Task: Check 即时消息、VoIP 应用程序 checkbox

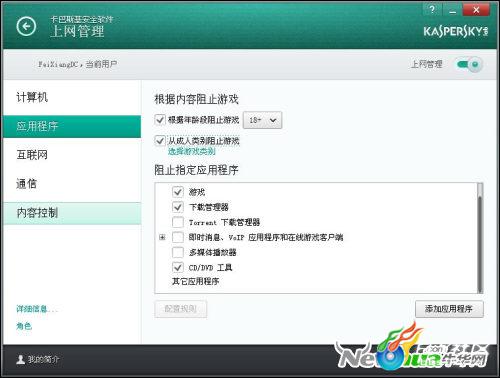Action: (x=178, y=237)
